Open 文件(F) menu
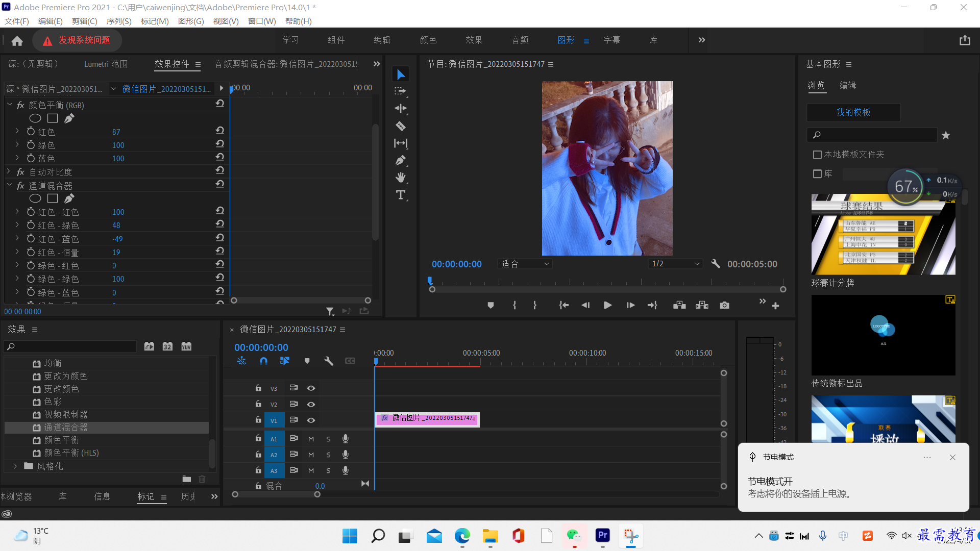Screen dimensions: 980x551 click(17, 21)
